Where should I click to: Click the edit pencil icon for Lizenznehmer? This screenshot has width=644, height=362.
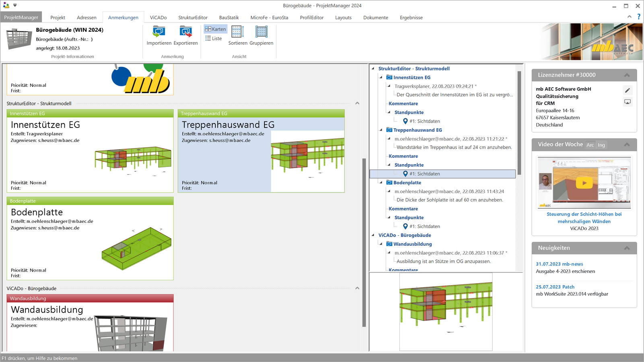click(627, 90)
